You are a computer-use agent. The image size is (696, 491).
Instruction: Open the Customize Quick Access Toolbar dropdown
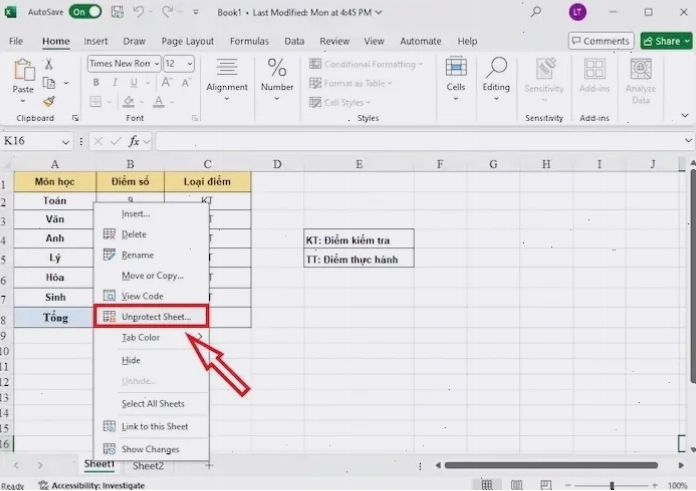click(x=196, y=12)
